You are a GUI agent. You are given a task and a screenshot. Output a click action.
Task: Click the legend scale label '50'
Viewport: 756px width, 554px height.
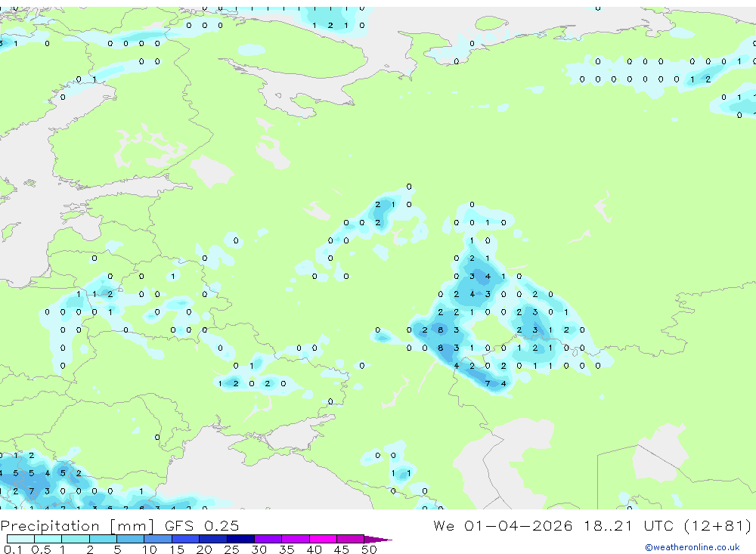coord(369,549)
